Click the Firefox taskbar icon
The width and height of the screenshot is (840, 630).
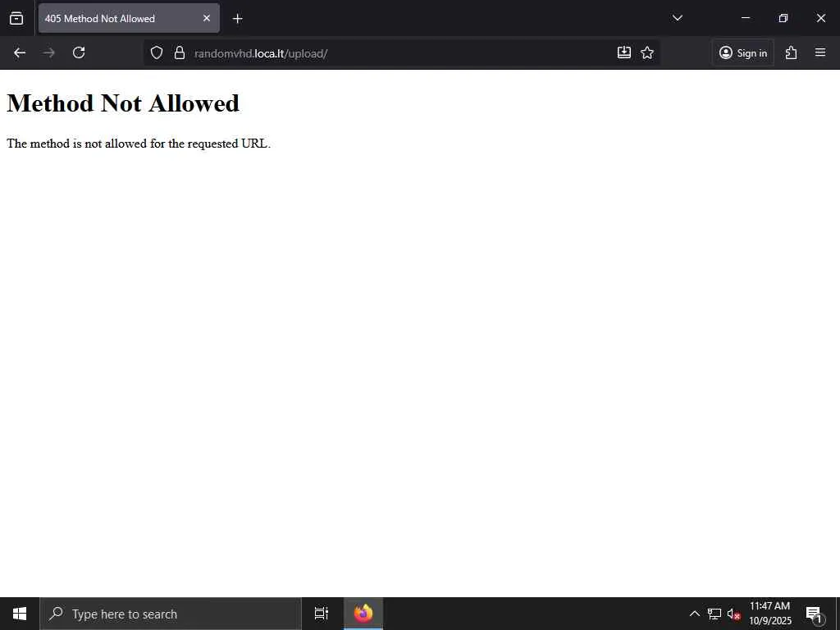coord(363,614)
